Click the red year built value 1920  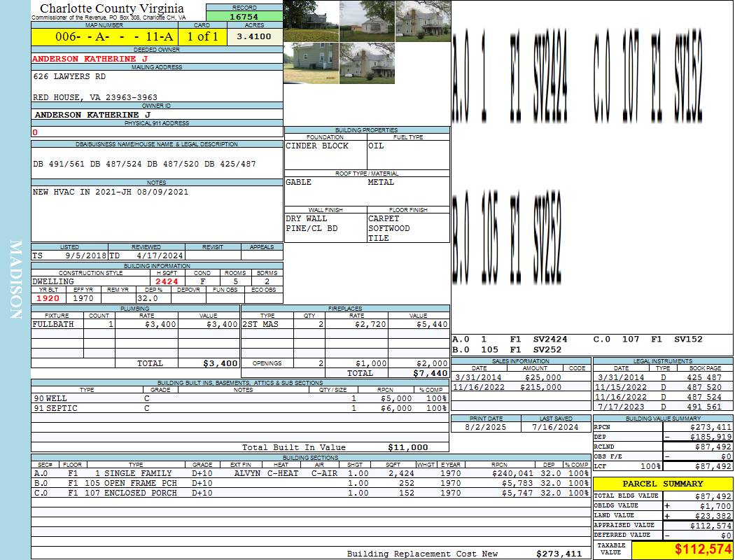coord(48,298)
